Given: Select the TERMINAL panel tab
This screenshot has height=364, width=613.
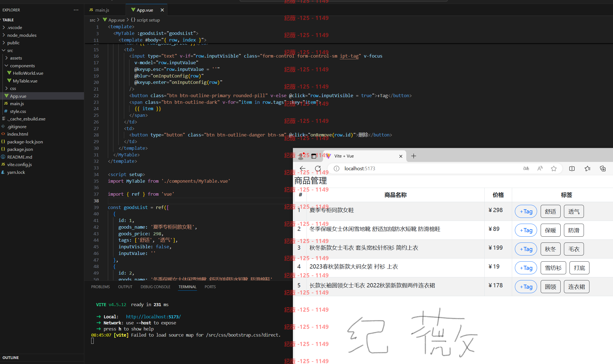Looking at the screenshot, I should click(187, 287).
